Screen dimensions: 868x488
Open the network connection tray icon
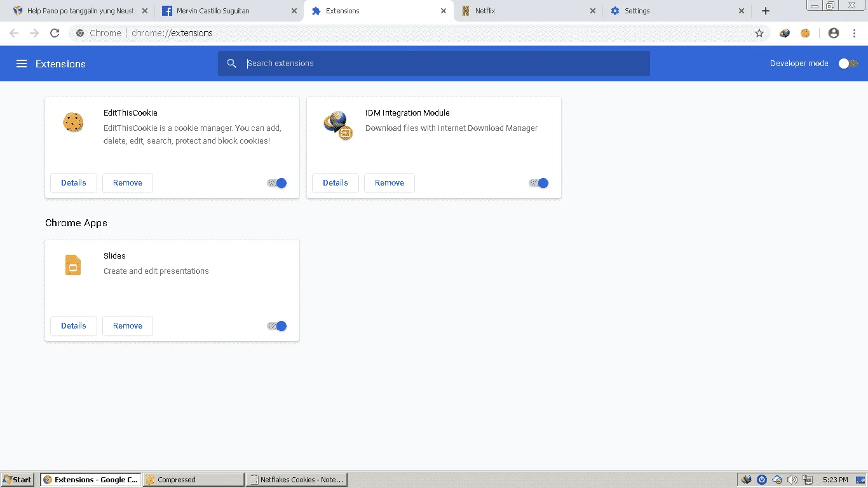[x=808, y=480]
